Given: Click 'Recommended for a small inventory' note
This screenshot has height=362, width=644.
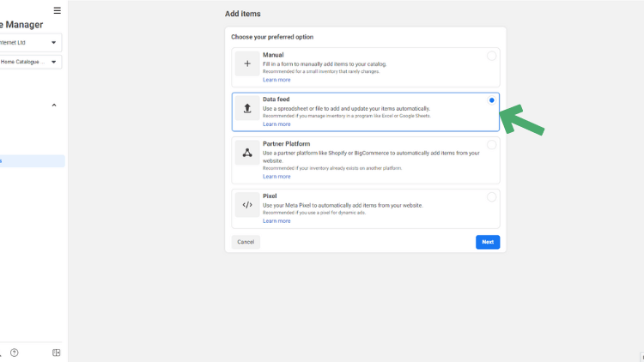Looking at the screenshot, I should pos(321,71).
